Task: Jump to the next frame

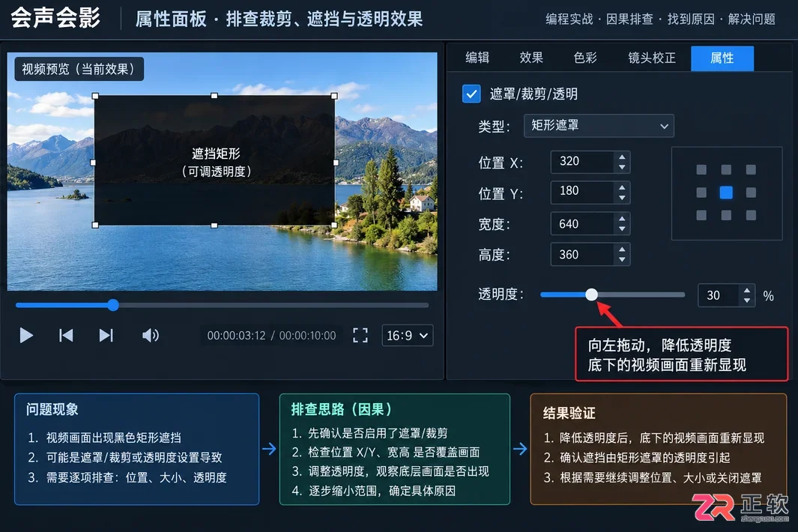Action: [106, 336]
